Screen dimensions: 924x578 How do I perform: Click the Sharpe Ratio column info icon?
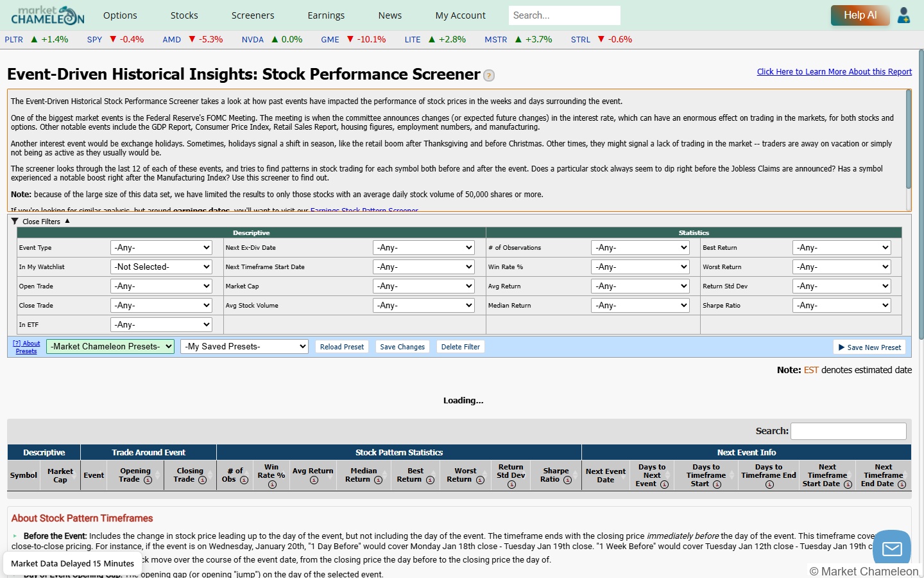coord(567,480)
